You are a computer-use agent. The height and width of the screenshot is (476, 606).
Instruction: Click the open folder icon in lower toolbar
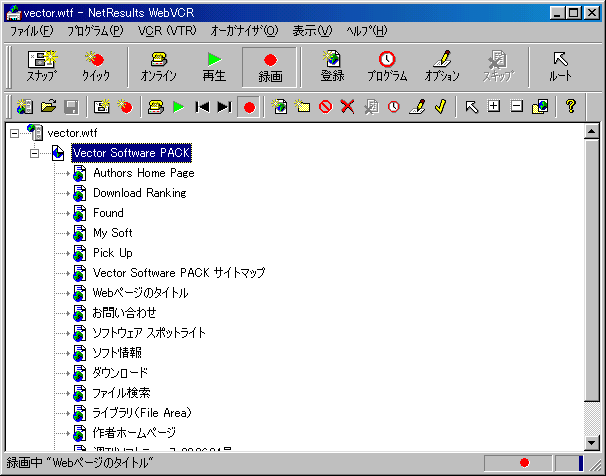48,106
